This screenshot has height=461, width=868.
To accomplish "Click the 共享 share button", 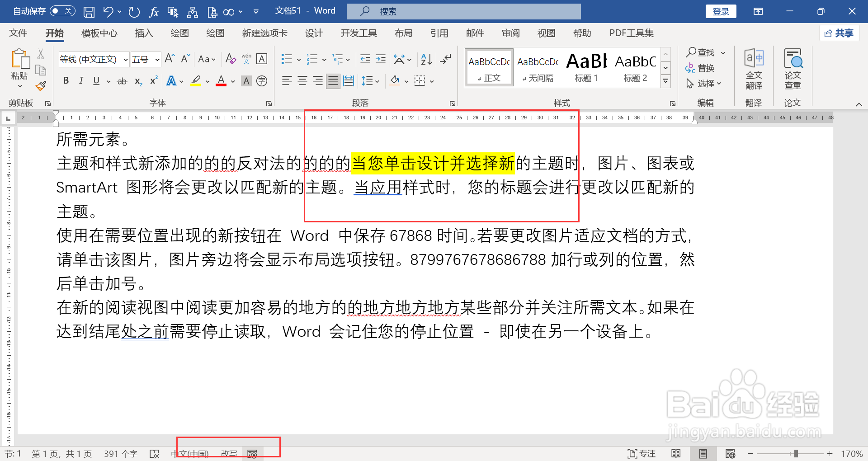I will (839, 33).
